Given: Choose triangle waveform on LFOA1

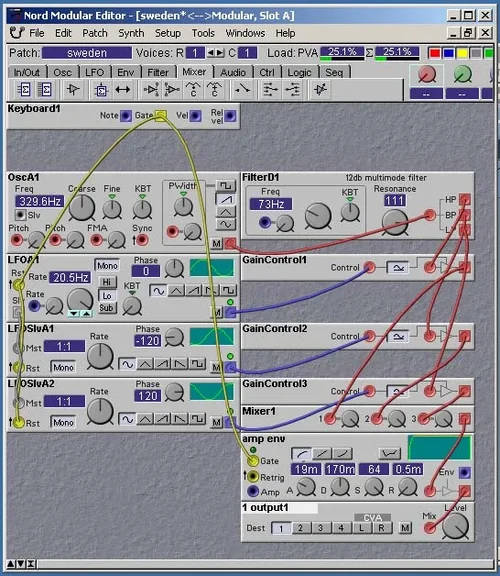Looking at the screenshot, I should [176, 291].
